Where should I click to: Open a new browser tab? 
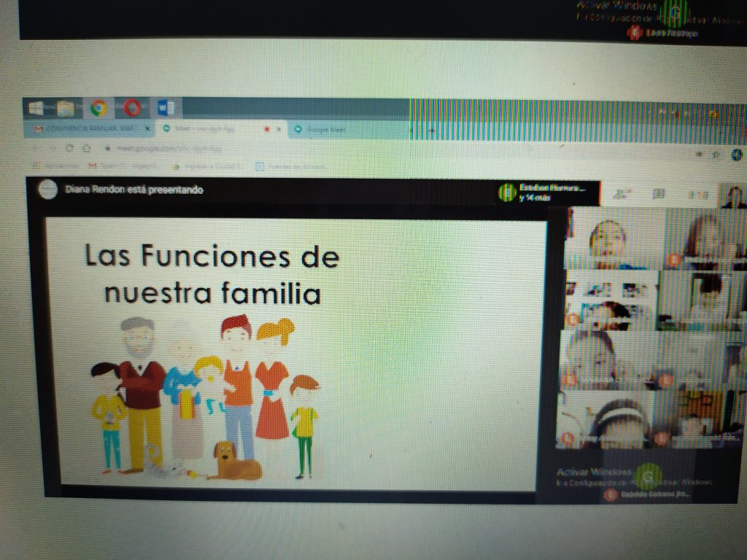431,131
